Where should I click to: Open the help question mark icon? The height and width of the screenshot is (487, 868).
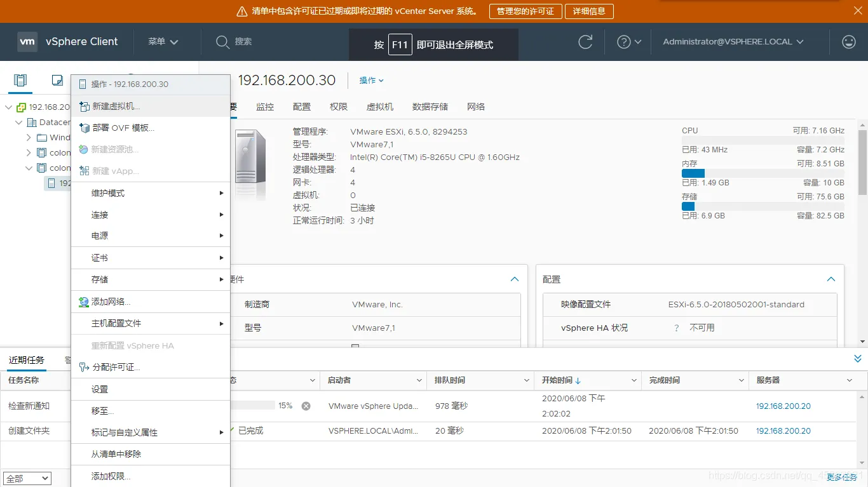point(624,42)
